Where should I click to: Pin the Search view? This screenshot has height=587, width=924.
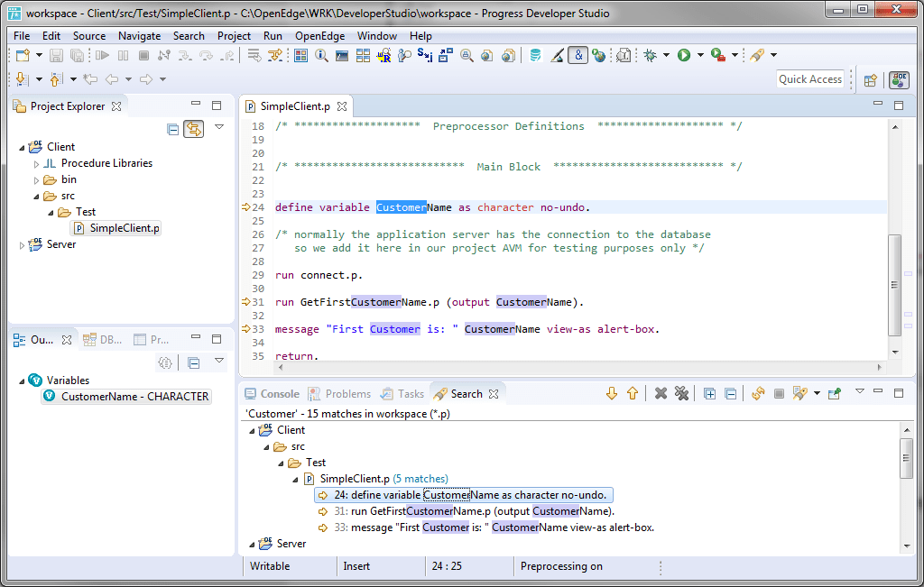835,393
